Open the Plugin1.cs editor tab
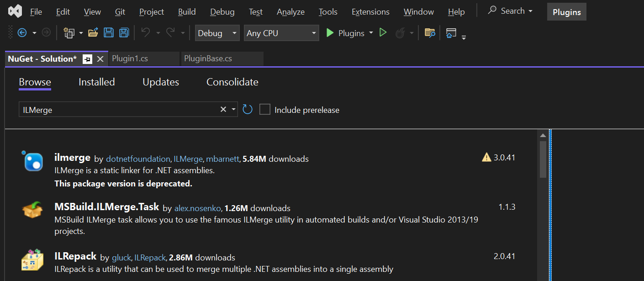This screenshot has height=281, width=644. (x=130, y=59)
